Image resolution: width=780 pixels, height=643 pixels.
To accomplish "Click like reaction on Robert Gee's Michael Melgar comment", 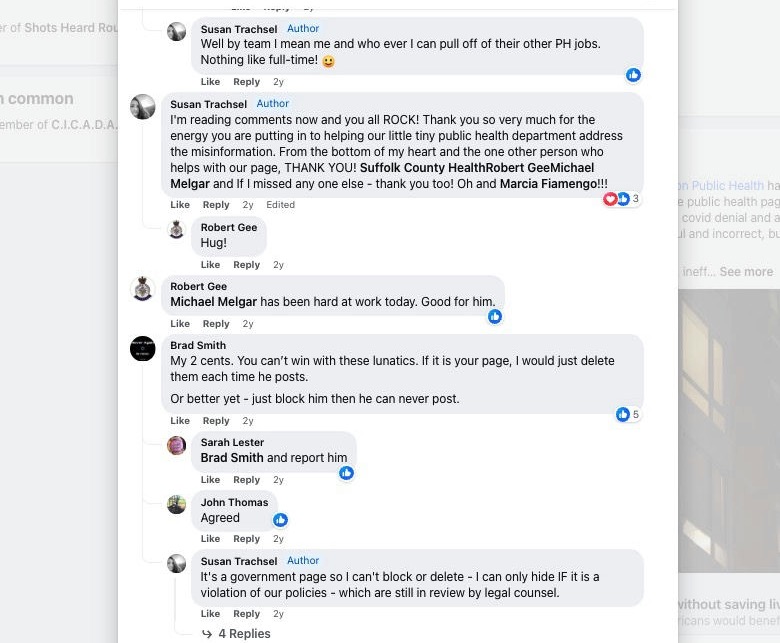I will (495, 317).
